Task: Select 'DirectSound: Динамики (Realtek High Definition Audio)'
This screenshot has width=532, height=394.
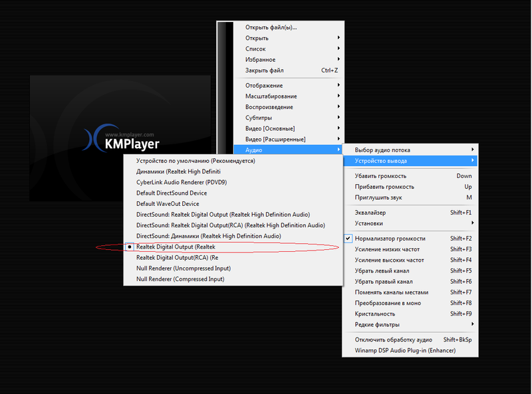Action: [x=233, y=236]
